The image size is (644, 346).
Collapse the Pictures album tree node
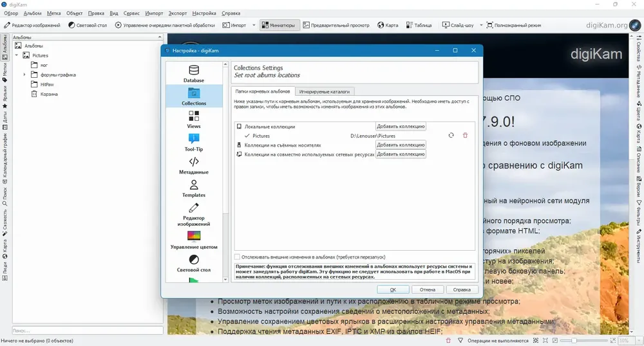tap(16, 55)
